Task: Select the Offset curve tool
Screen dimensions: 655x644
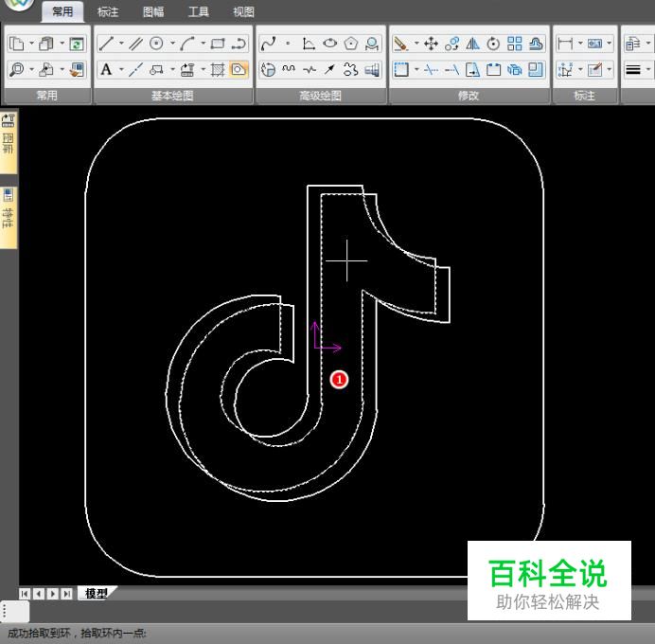Action: (536, 44)
